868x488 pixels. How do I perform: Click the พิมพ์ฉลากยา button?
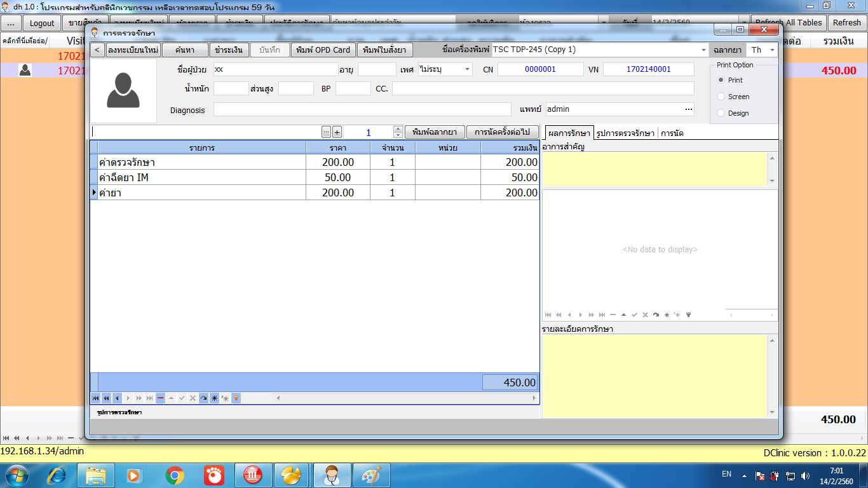click(435, 132)
